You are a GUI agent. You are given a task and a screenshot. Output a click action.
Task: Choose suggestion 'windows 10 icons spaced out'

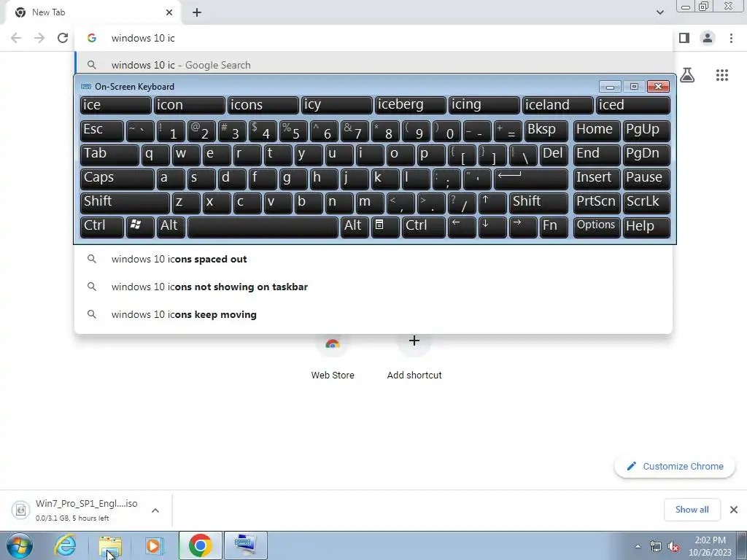click(373, 259)
